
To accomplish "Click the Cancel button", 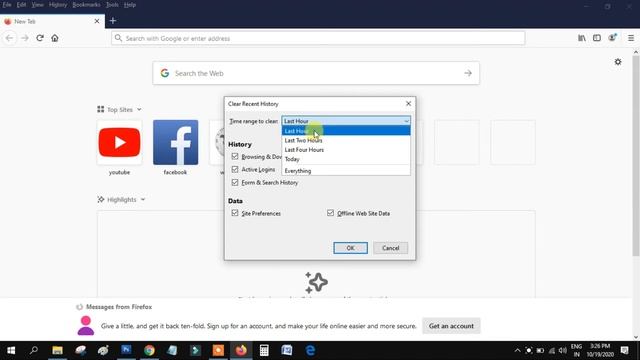I will (390, 248).
